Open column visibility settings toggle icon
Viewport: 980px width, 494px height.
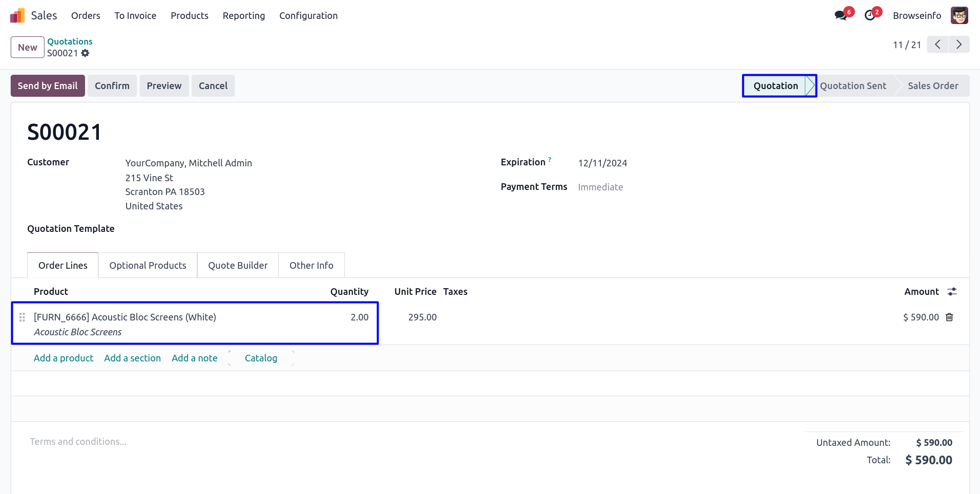tap(952, 292)
